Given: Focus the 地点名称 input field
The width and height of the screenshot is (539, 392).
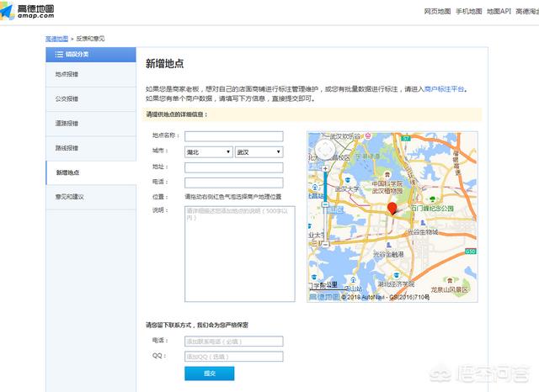Looking at the screenshot, I should pos(234,136).
